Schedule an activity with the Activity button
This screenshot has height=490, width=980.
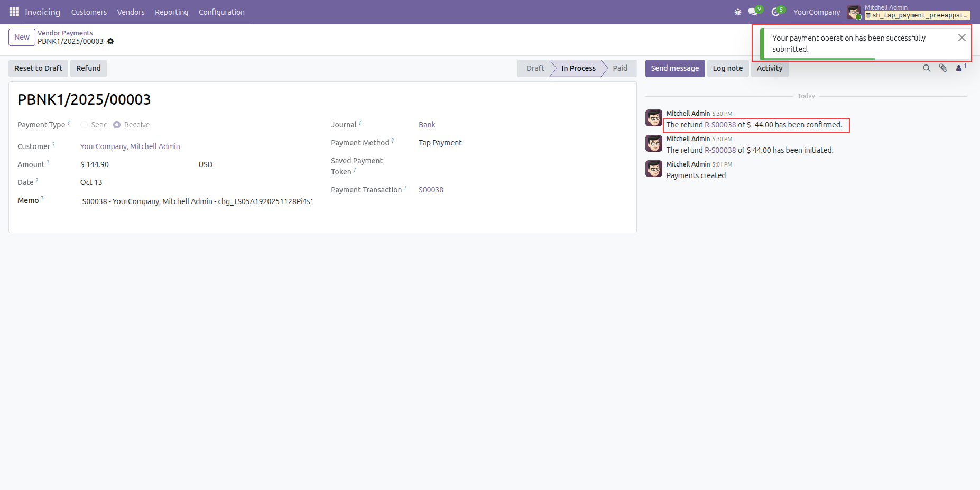[x=770, y=68]
